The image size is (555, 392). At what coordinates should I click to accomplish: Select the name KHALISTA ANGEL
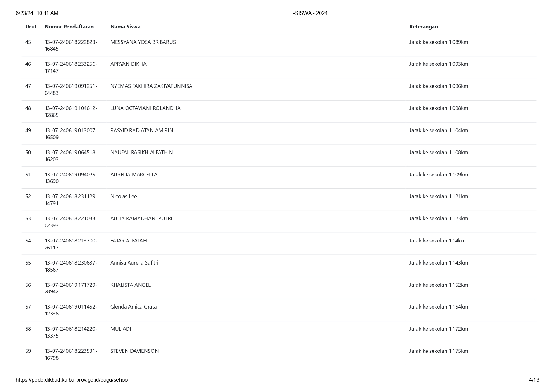point(130,285)
